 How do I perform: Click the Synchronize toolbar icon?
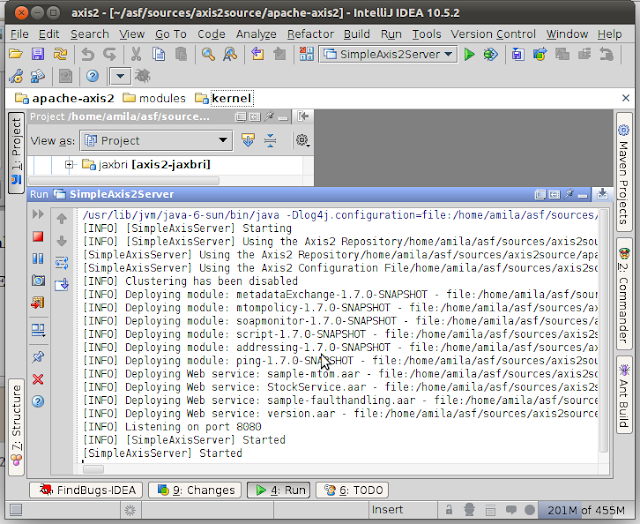coord(60,54)
